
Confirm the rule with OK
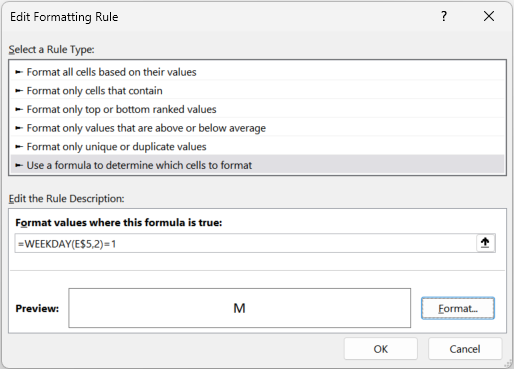pyautogui.click(x=381, y=349)
